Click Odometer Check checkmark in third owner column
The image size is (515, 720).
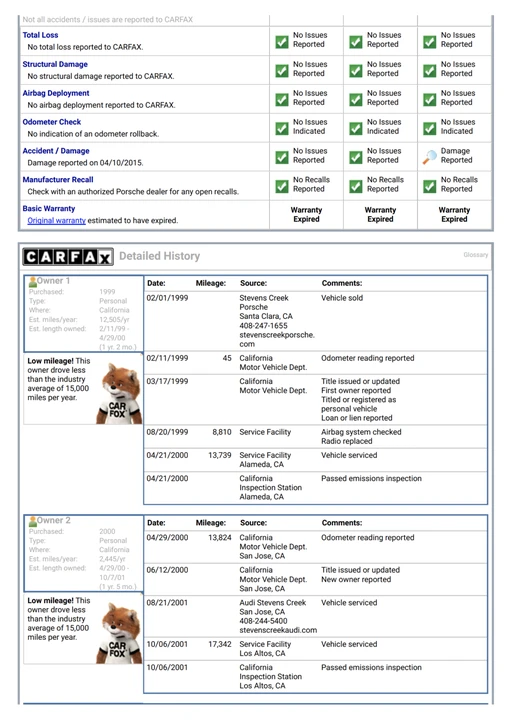[x=430, y=129]
